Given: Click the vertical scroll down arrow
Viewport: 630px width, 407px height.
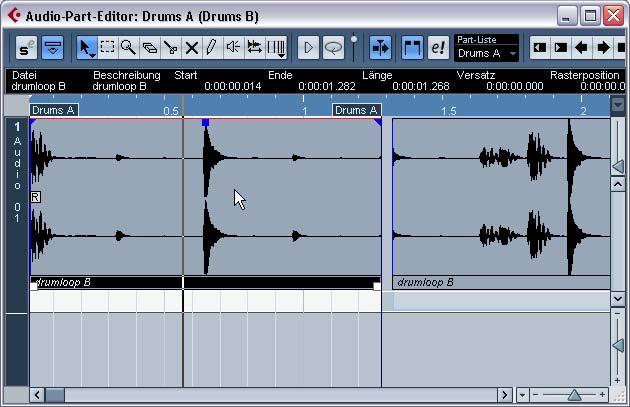Looking at the screenshot, I should (618, 299).
